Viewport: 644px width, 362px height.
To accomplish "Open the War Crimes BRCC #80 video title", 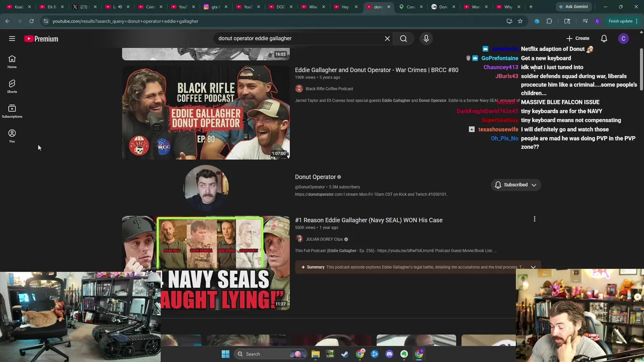I will point(376,70).
